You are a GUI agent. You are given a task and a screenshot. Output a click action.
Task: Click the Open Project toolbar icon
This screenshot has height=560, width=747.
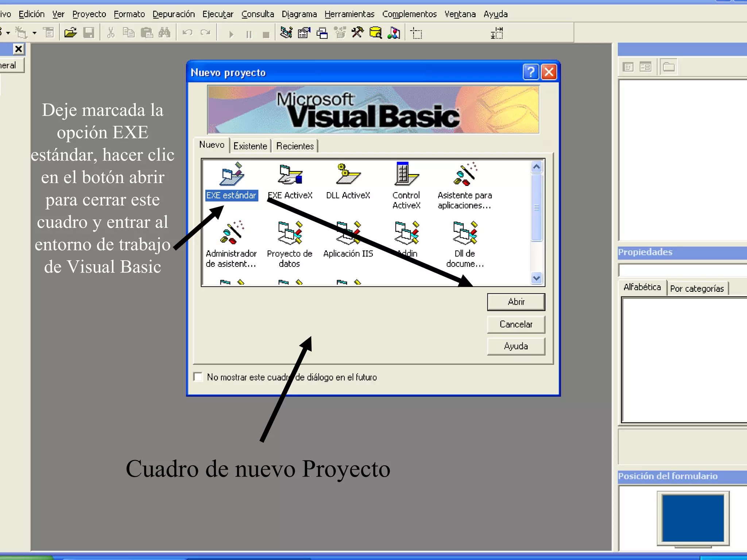tap(70, 33)
